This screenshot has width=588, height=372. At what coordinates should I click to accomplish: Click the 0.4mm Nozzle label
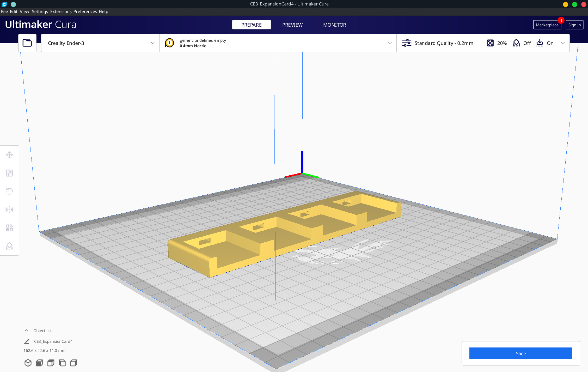click(x=193, y=46)
